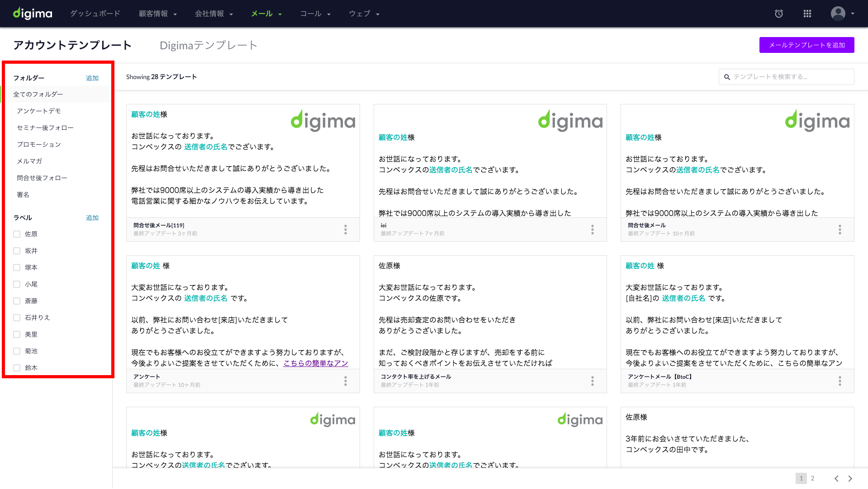This screenshot has width=868, height=489.
Task: Open three-dot menu for アンケート card
Action: coord(346,381)
